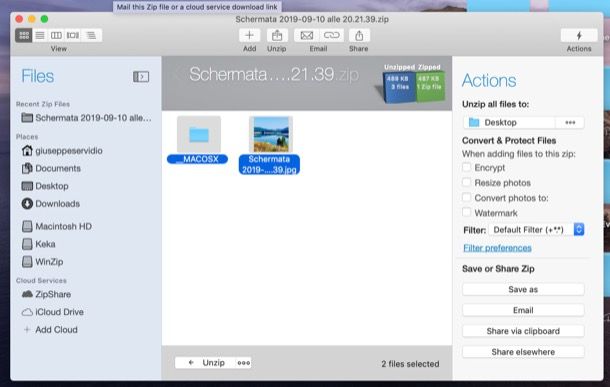This screenshot has width=610, height=387.
Task: Switch to icon grid view
Action: coord(24,35)
